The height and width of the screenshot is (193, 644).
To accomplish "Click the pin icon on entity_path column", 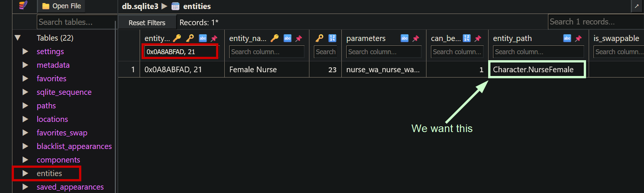I will click(579, 38).
